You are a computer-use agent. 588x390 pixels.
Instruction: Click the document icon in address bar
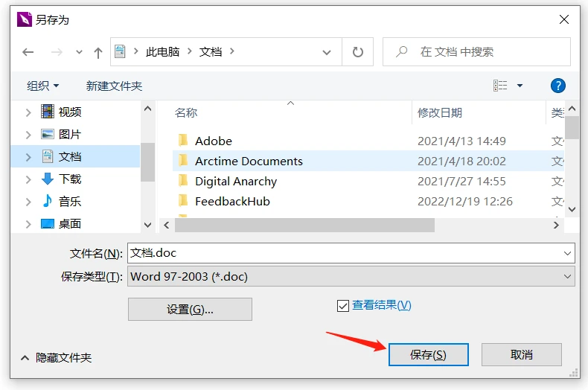(x=120, y=51)
